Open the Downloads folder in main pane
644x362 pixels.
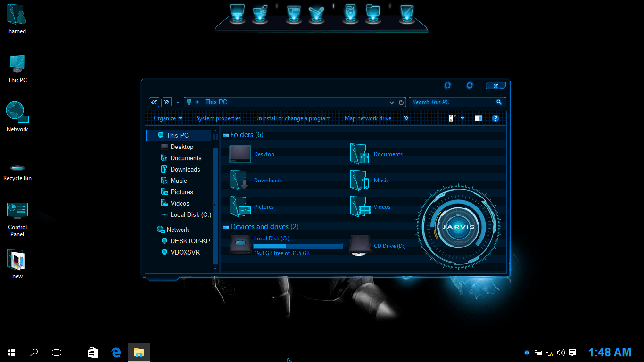tap(256, 181)
